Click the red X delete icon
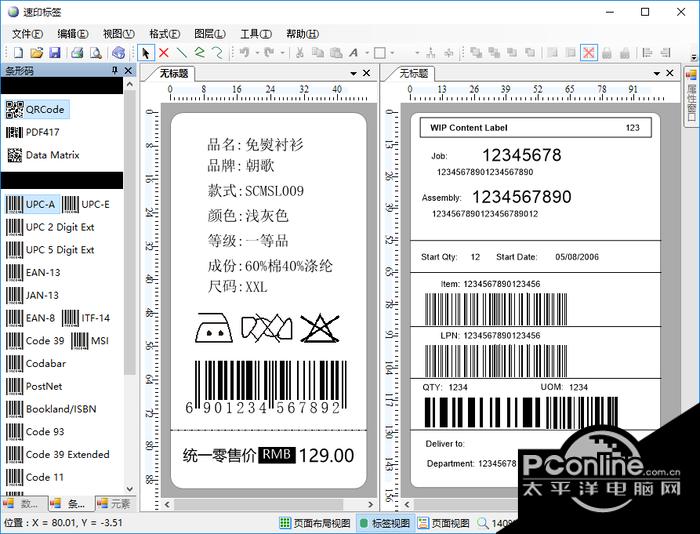 pyautogui.click(x=163, y=53)
